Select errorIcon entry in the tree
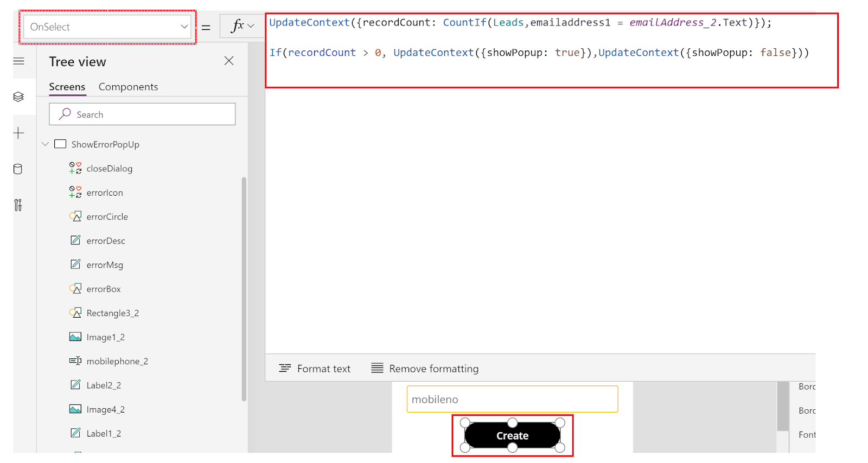This screenshot has height=463, width=868. [105, 192]
